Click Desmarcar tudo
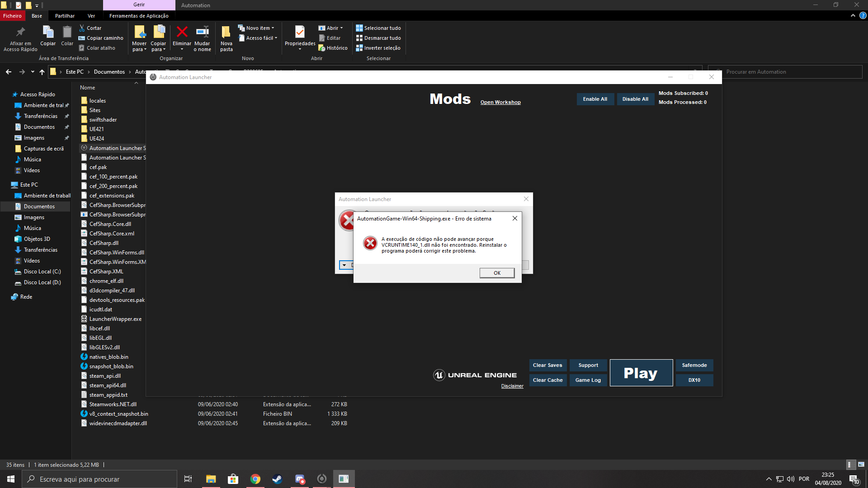 (x=378, y=38)
